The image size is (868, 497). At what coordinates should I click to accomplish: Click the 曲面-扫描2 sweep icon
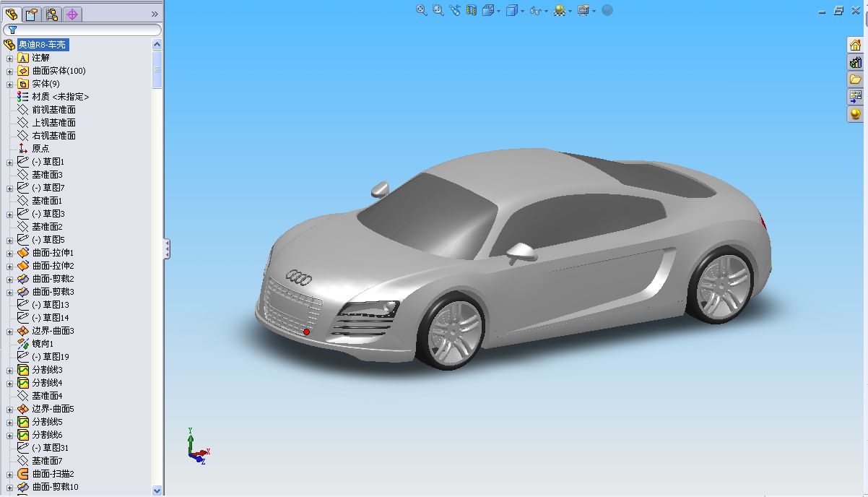[23, 474]
